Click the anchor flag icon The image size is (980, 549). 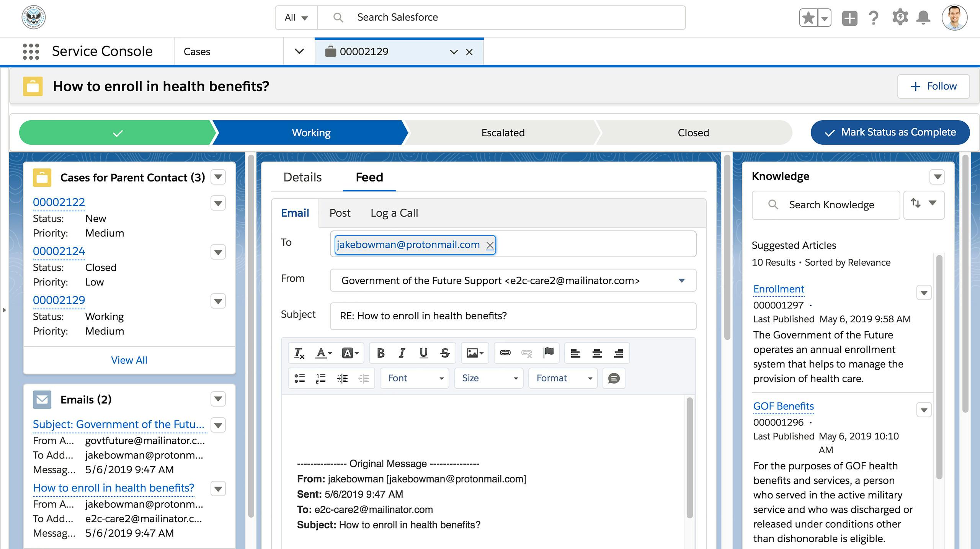coord(548,353)
